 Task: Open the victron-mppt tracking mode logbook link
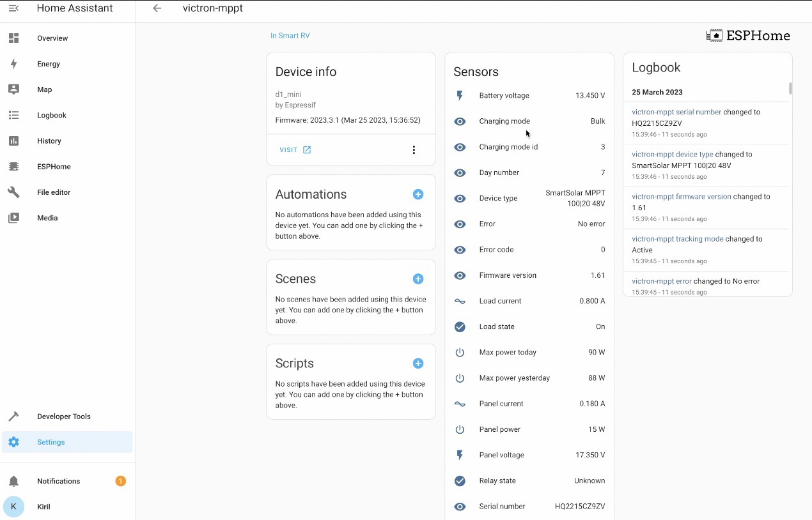(x=678, y=239)
